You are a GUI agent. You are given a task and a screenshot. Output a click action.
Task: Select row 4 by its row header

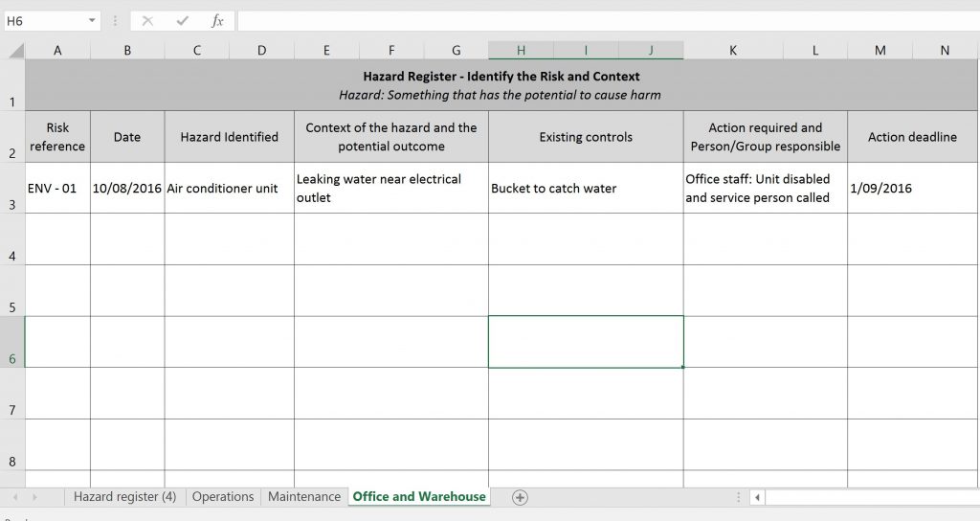[11, 239]
